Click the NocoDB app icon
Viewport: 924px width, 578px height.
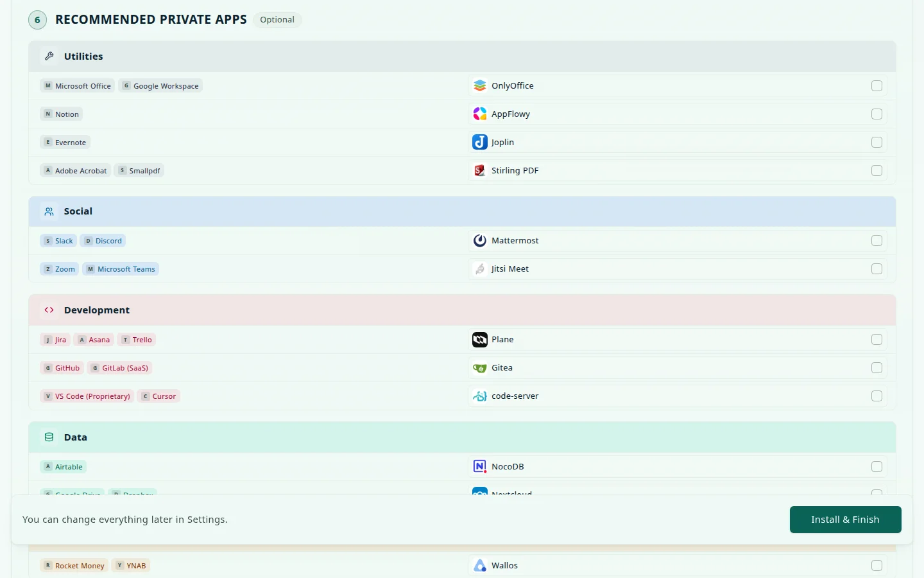tap(480, 466)
